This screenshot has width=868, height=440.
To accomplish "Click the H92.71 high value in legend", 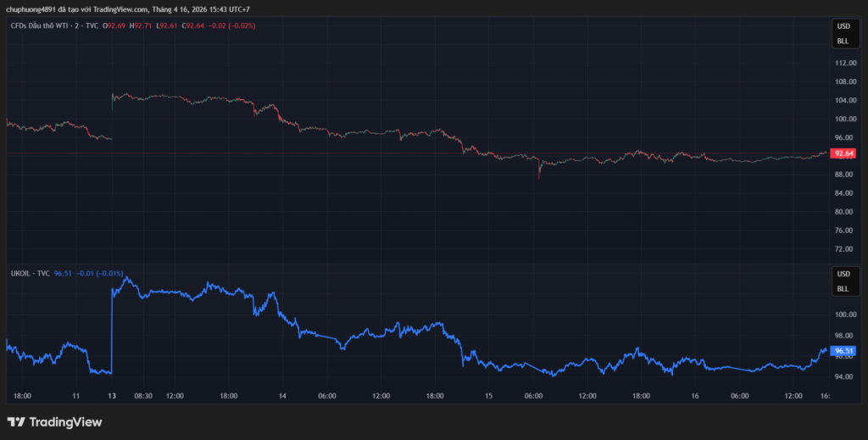I will (x=141, y=25).
